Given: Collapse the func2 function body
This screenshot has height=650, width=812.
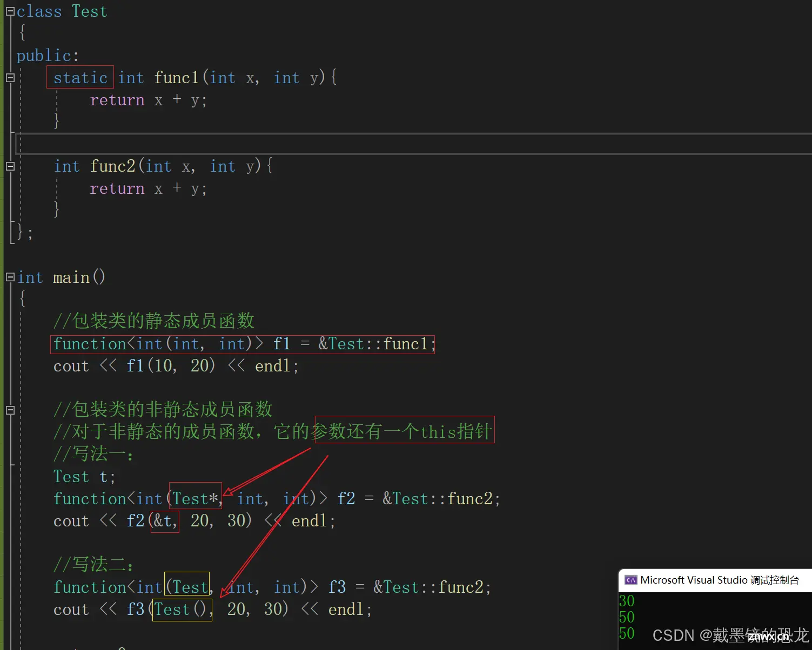Looking at the screenshot, I should (x=10, y=166).
